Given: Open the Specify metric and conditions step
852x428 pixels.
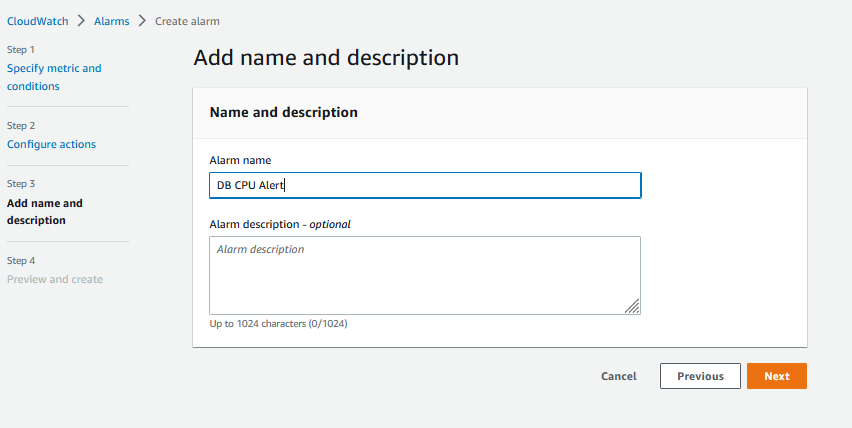Looking at the screenshot, I should pos(54,77).
